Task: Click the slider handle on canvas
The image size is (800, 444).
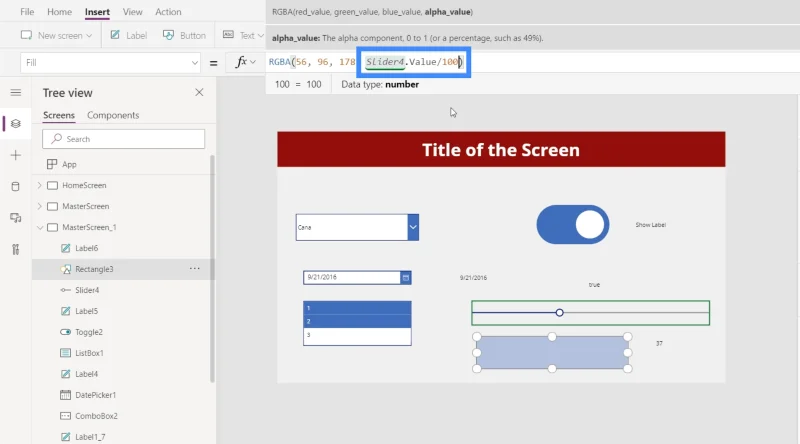Action: 560,312
